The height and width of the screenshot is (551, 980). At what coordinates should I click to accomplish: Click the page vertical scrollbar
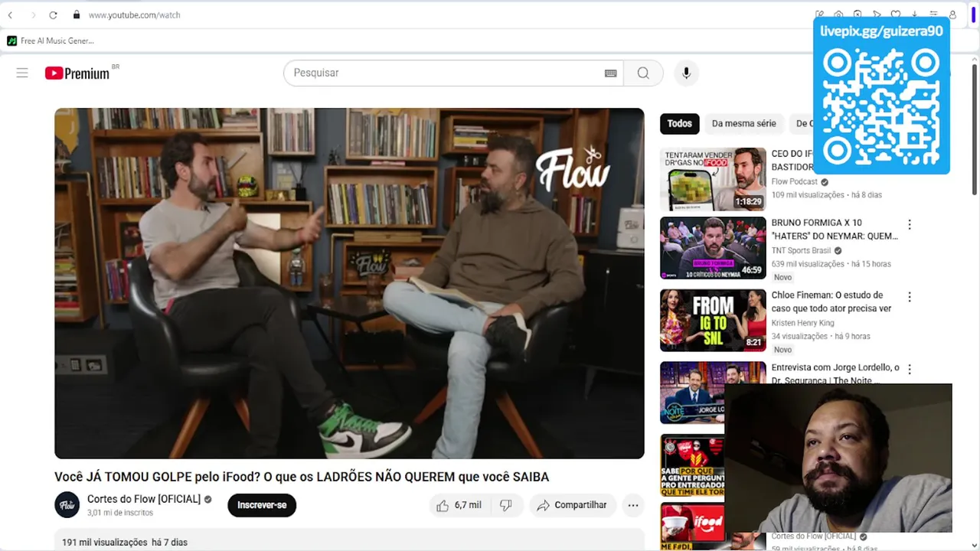coord(975,130)
